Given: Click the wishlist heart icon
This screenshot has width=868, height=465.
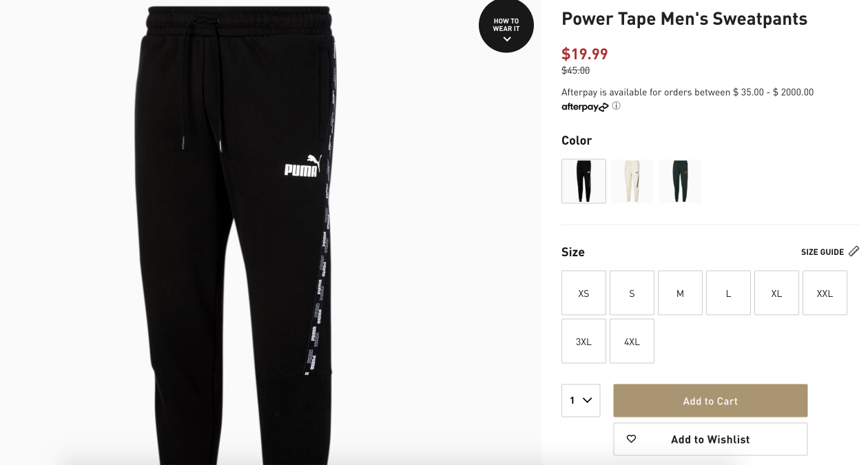Looking at the screenshot, I should tap(631, 439).
